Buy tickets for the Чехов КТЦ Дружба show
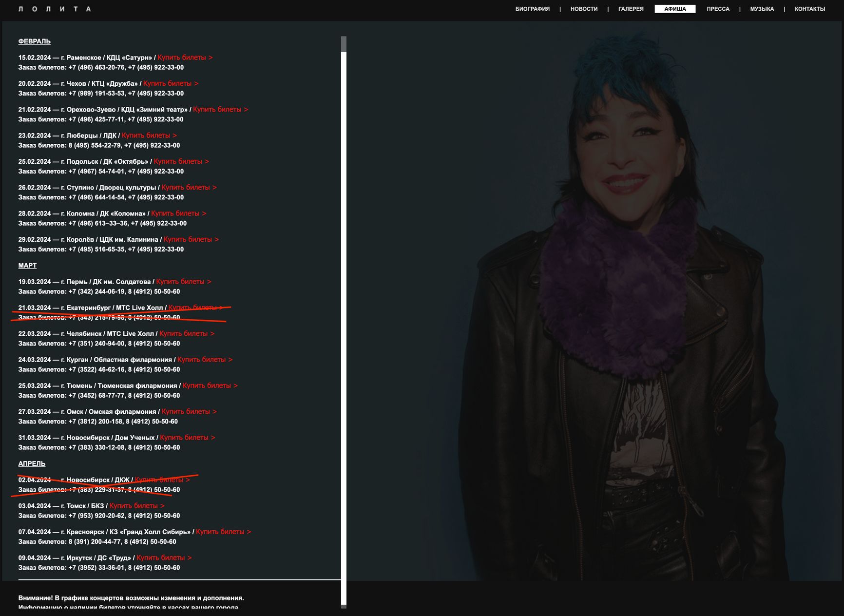This screenshot has width=844, height=616. point(171,83)
